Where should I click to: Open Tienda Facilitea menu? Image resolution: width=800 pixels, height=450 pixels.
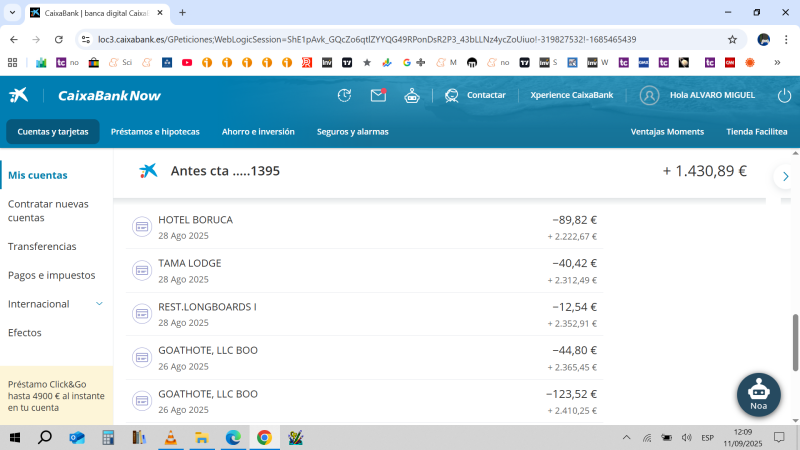click(x=757, y=132)
